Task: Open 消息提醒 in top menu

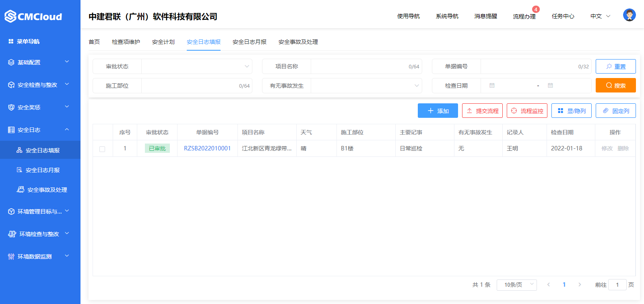Action: (486, 16)
